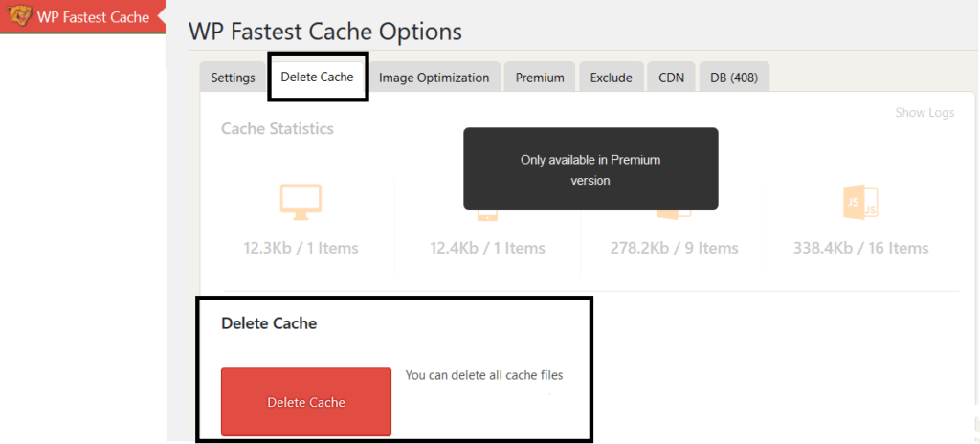This screenshot has width=980, height=444.
Task: Click the JS files statistics icon
Action: [860, 202]
